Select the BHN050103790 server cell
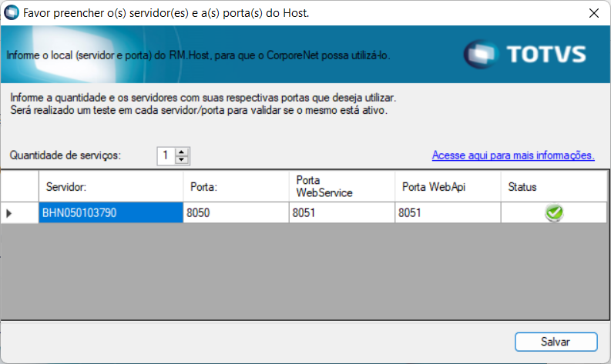This screenshot has height=364, width=611. pos(110,213)
